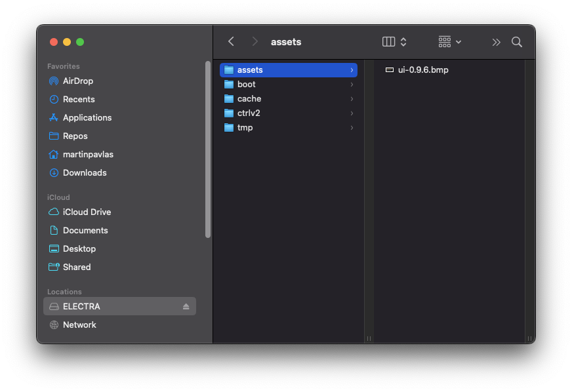Click the ctrlv2 folder icon

click(x=229, y=113)
